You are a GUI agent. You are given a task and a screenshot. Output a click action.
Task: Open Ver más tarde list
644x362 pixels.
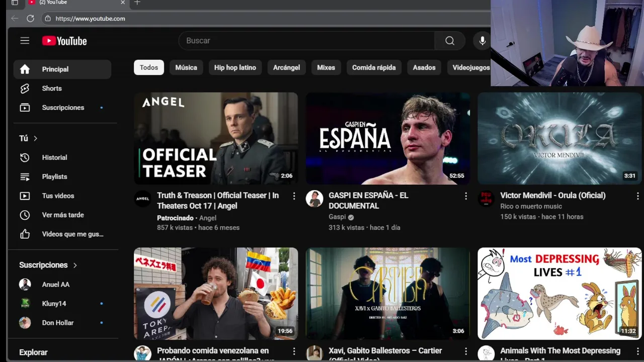(62, 215)
